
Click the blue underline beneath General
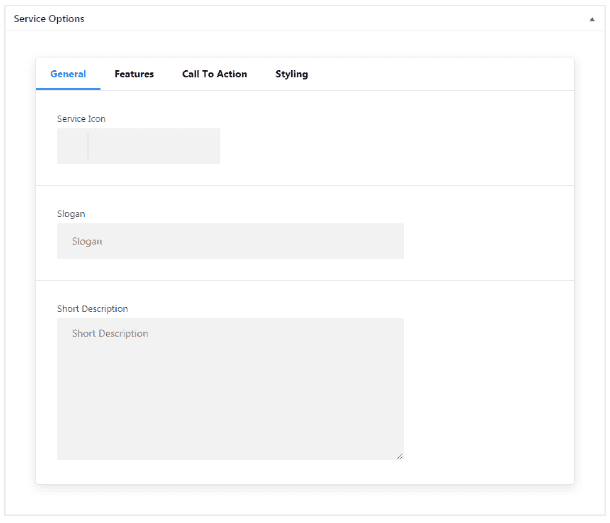click(x=68, y=89)
